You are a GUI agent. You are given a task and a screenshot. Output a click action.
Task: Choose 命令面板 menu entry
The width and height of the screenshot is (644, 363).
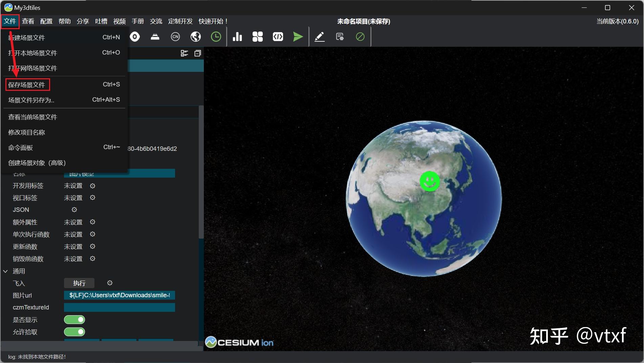(64, 147)
